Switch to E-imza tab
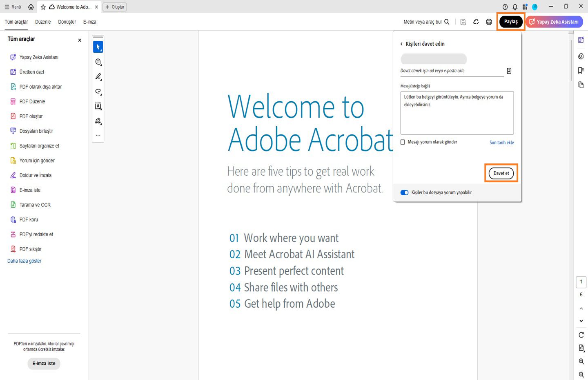The width and height of the screenshot is (588, 380). point(90,22)
